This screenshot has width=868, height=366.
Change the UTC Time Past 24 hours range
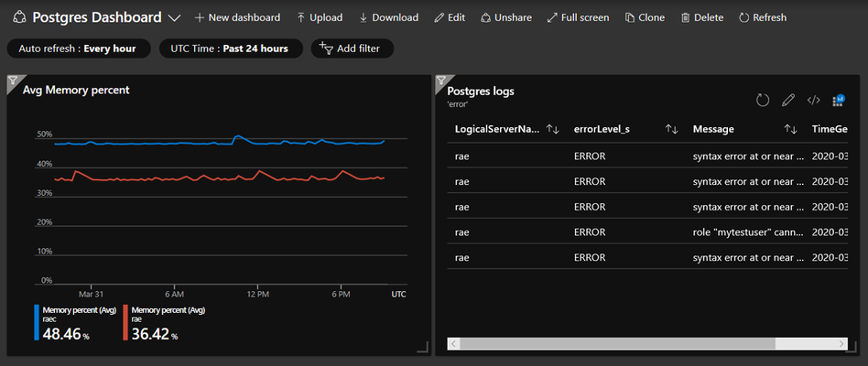[x=231, y=48]
